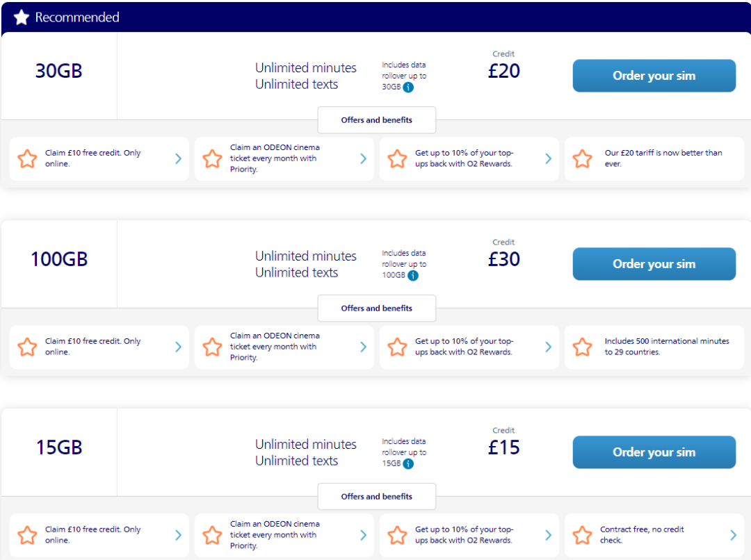Expand the 30GB O2 Rewards top-up chevron
The width and height of the screenshot is (751, 560).
click(x=548, y=159)
